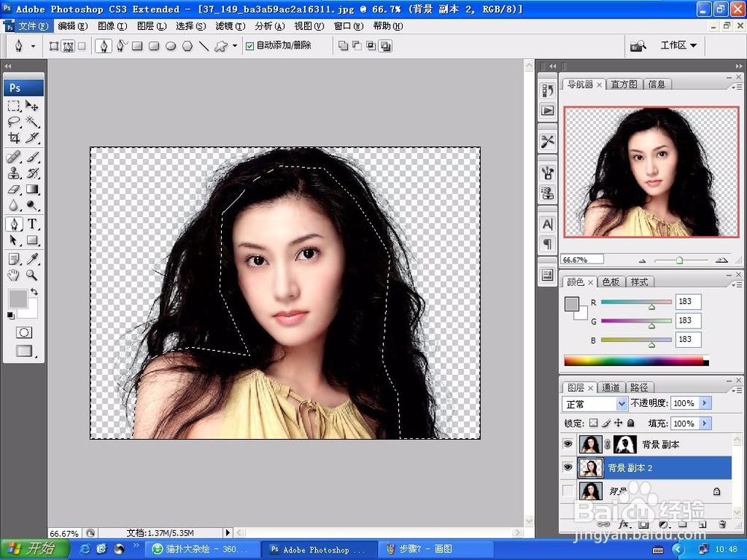
Task: Select the Zoom tool
Action: (x=30, y=275)
